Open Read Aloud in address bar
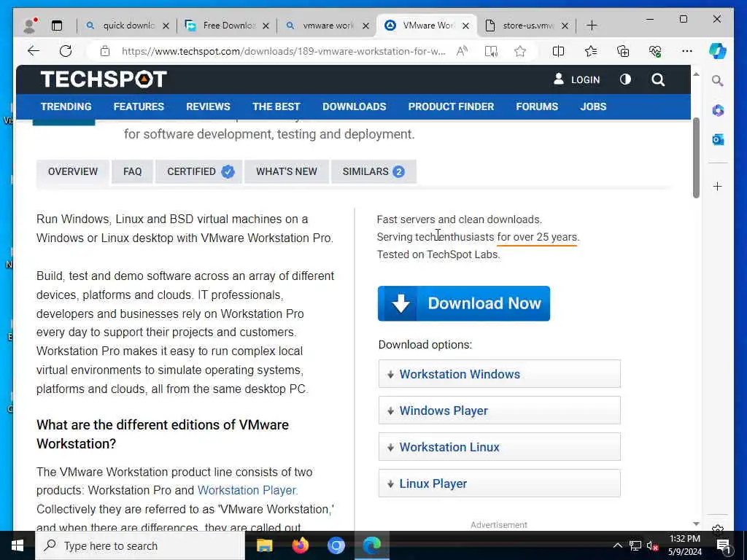 click(x=462, y=51)
